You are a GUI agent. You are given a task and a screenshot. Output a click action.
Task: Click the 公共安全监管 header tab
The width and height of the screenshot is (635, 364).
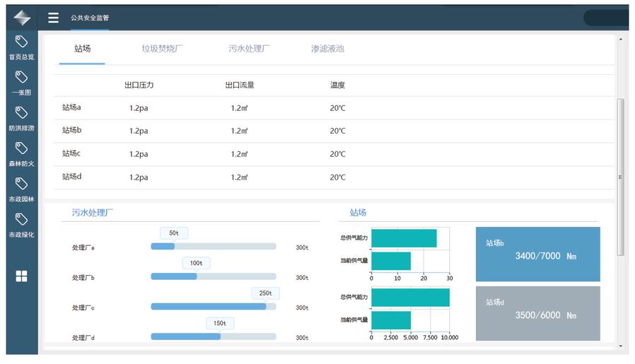[89, 18]
